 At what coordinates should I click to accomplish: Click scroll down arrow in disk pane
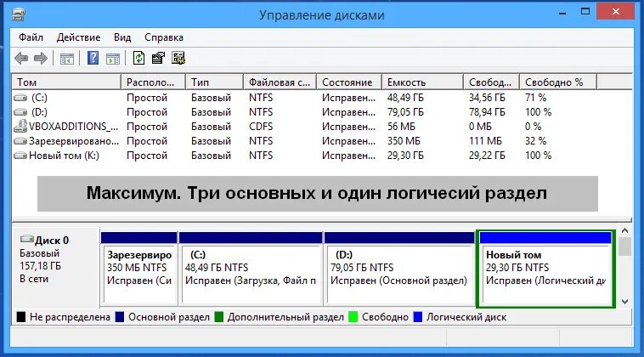point(624,302)
